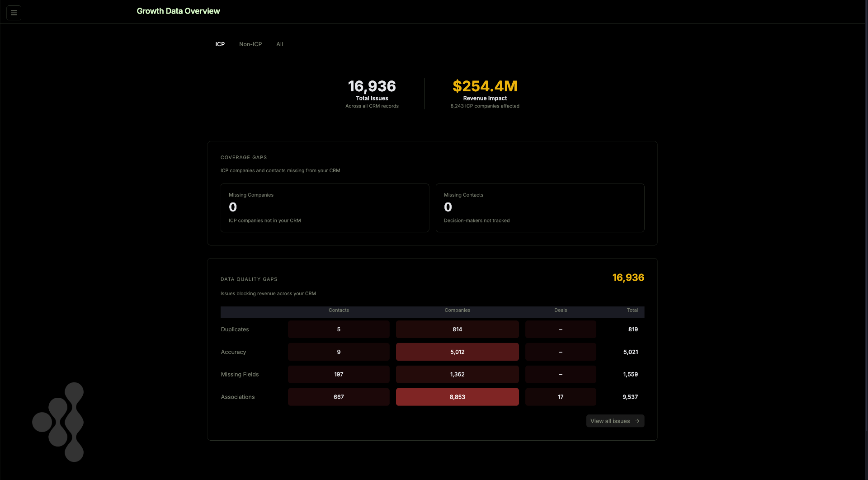868x480 pixels.
Task: Switch to the ICP tab
Action: 220,44
